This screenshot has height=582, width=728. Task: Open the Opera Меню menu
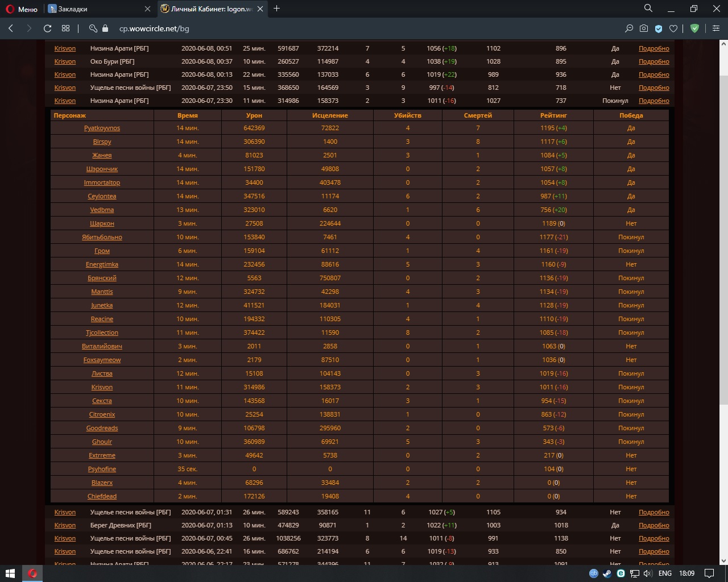pyautogui.click(x=21, y=9)
